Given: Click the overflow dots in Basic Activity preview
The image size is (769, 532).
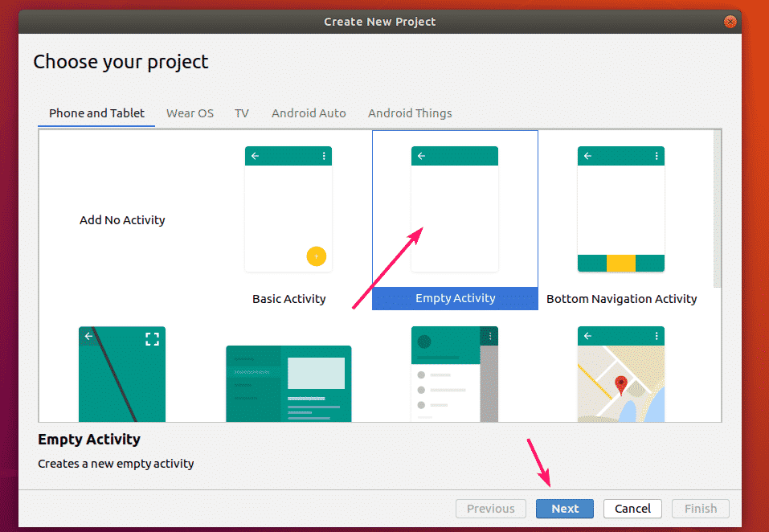Looking at the screenshot, I should (324, 156).
